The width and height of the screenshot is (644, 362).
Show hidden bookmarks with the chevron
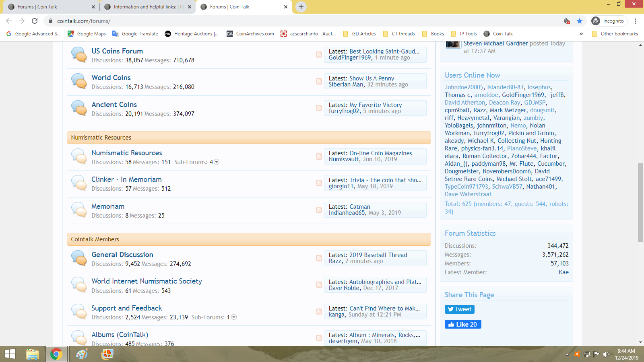pyautogui.click(x=581, y=34)
